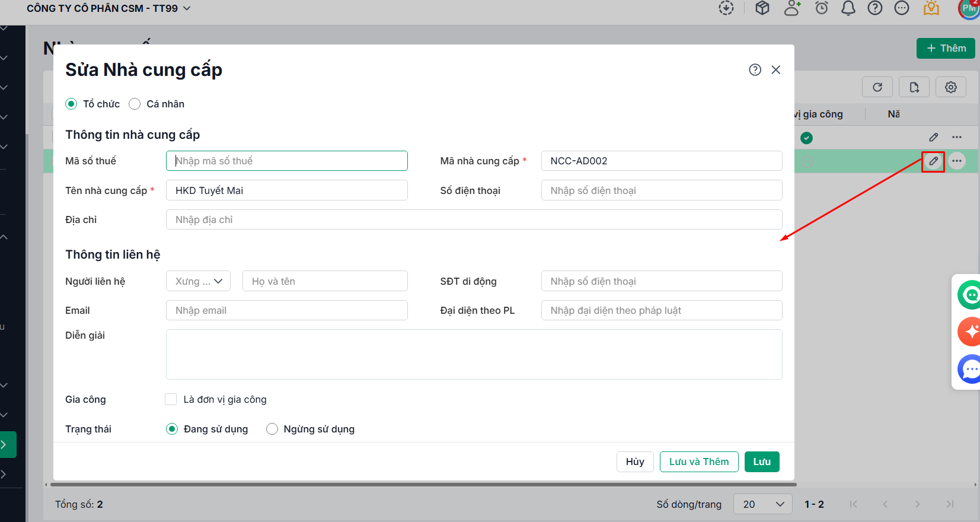Open the dialog help icon beside close

[x=755, y=70]
